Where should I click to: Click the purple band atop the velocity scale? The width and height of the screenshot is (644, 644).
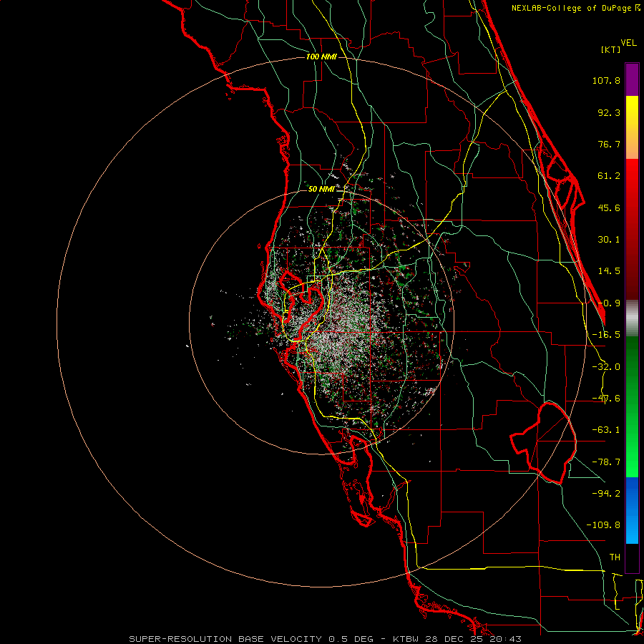[x=632, y=79]
